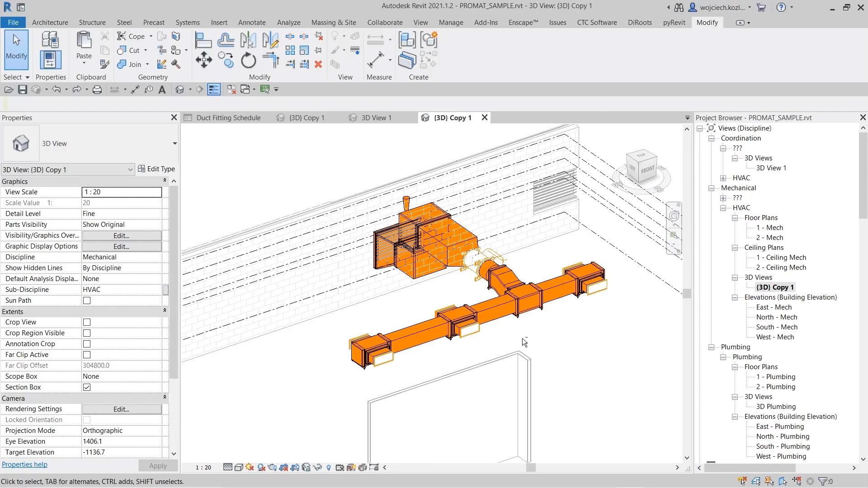
Task: Expand the Coordination section in Project Browser
Action: coord(711,138)
